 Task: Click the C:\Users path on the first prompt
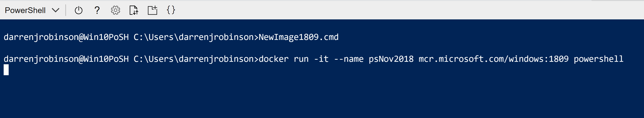pos(153,37)
